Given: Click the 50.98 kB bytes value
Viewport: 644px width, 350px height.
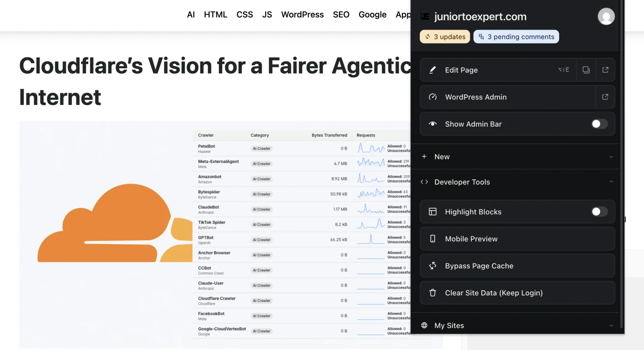Looking at the screenshot, I should pos(338,194).
